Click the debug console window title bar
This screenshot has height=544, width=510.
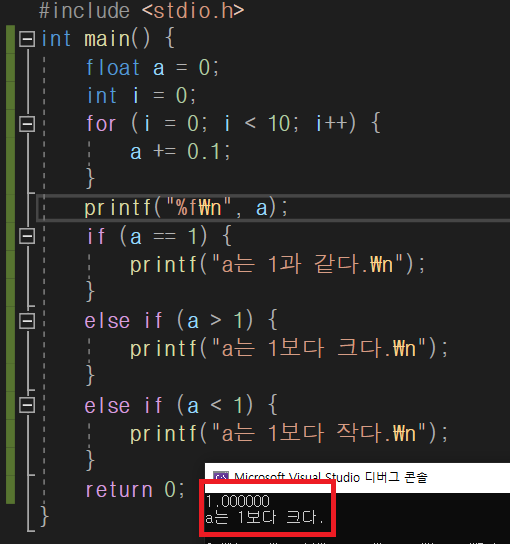[x=357, y=477]
